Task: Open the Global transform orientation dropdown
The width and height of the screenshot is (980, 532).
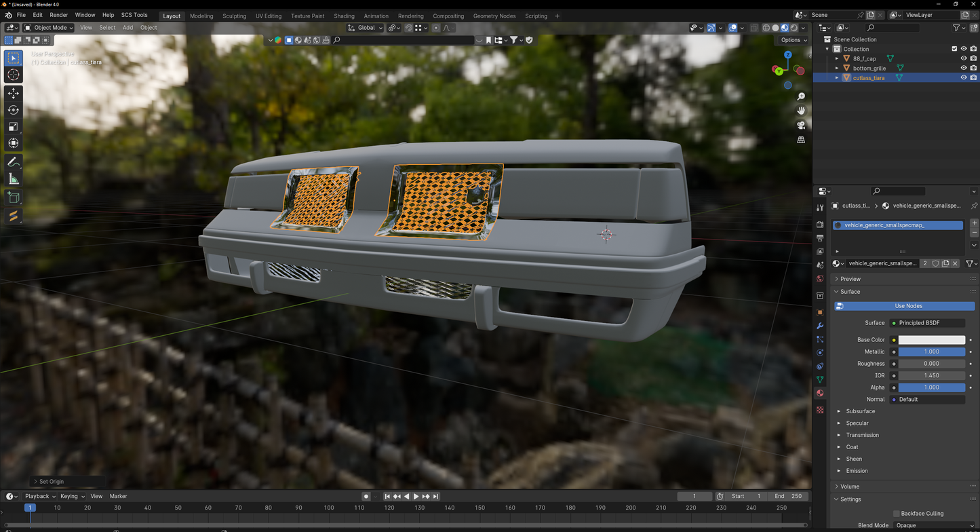Action: pyautogui.click(x=365, y=28)
